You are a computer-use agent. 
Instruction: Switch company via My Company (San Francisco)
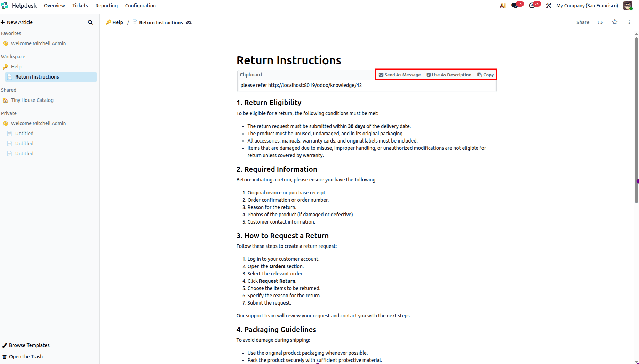coord(587,6)
